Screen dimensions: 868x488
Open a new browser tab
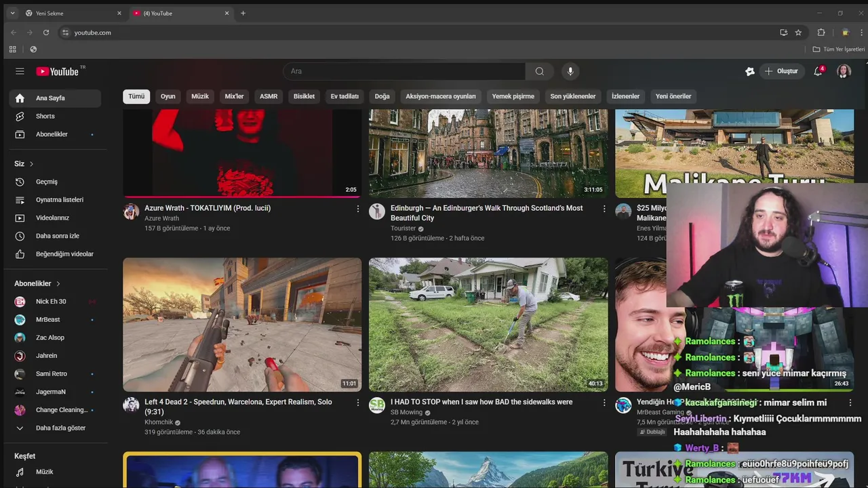point(243,14)
